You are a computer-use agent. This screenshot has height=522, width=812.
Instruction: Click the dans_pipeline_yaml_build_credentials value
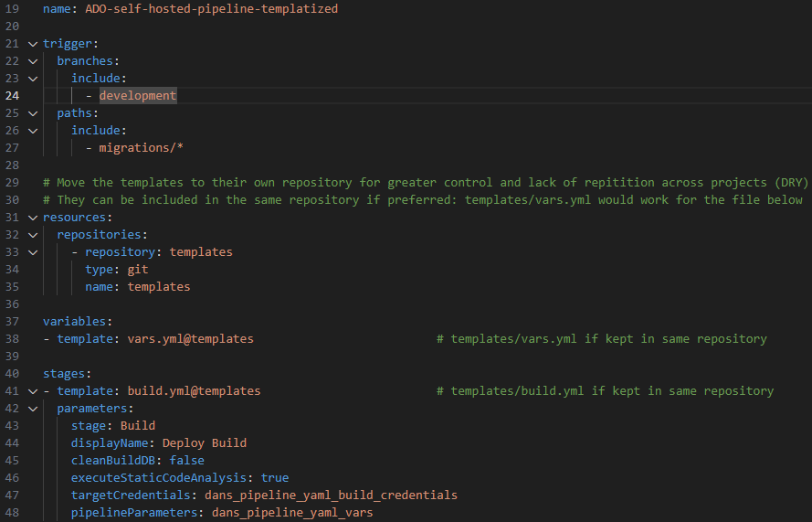[331, 495]
